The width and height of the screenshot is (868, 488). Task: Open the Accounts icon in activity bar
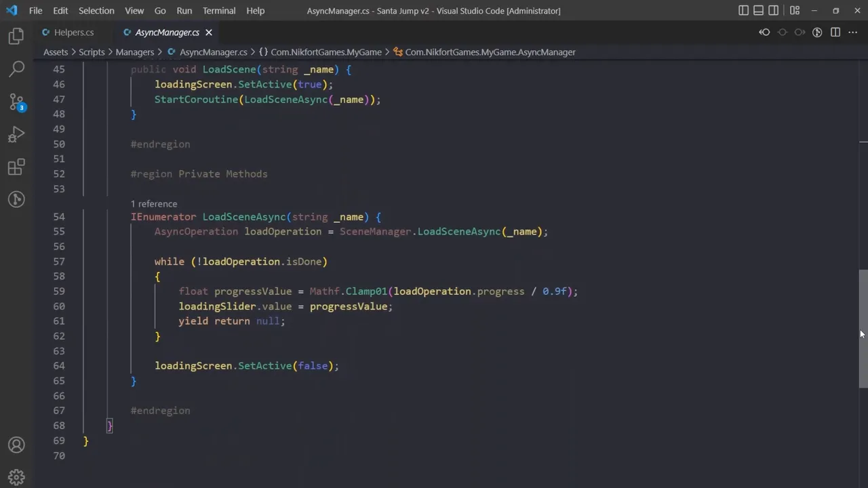pyautogui.click(x=16, y=445)
